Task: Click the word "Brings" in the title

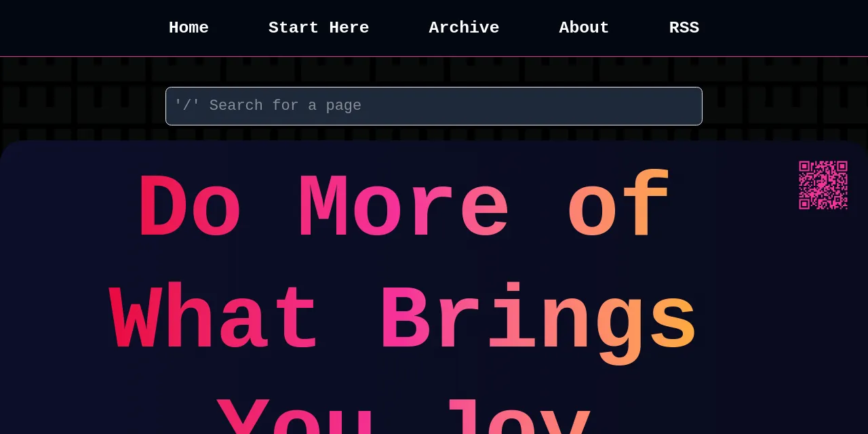Action: [537, 320]
